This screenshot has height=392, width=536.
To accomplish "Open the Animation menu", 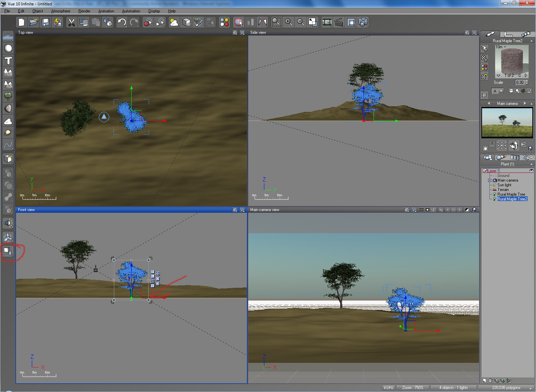I will point(106,11).
